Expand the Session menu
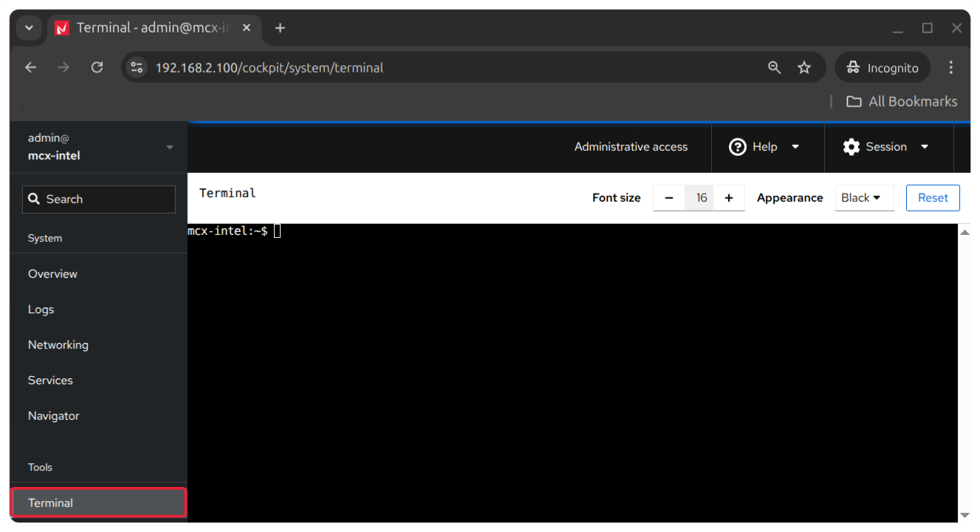The width and height of the screenshot is (980, 532). [886, 147]
